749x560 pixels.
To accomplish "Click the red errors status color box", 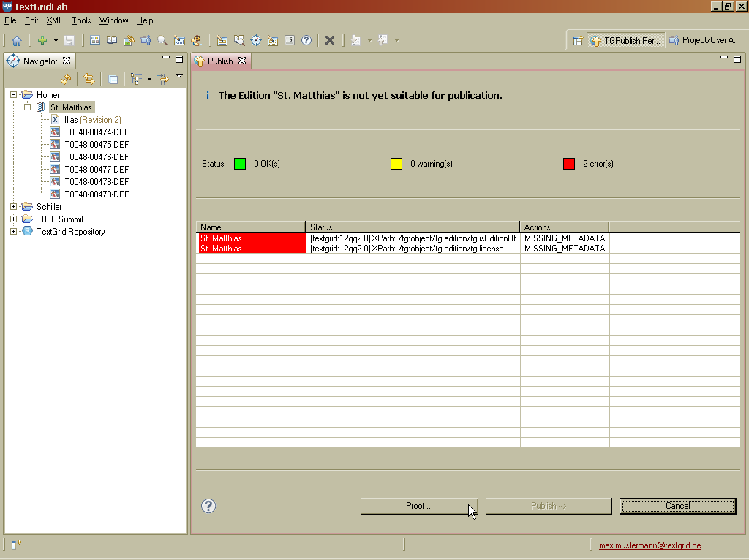I will pyautogui.click(x=569, y=164).
